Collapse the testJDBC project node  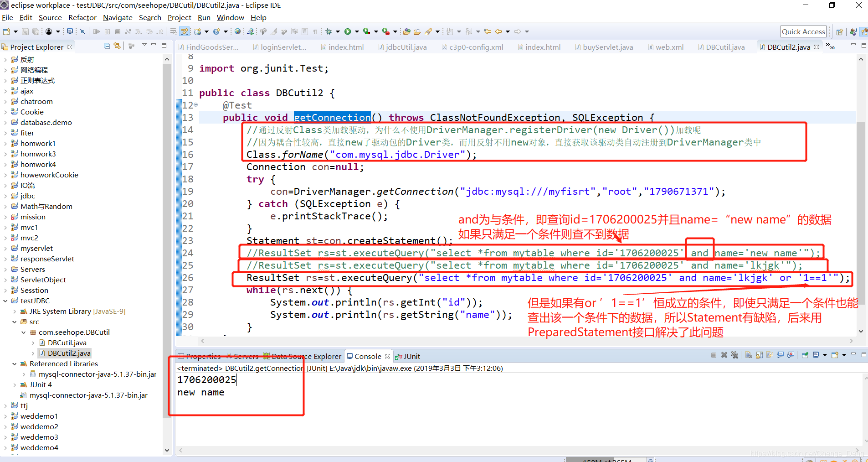click(5, 301)
